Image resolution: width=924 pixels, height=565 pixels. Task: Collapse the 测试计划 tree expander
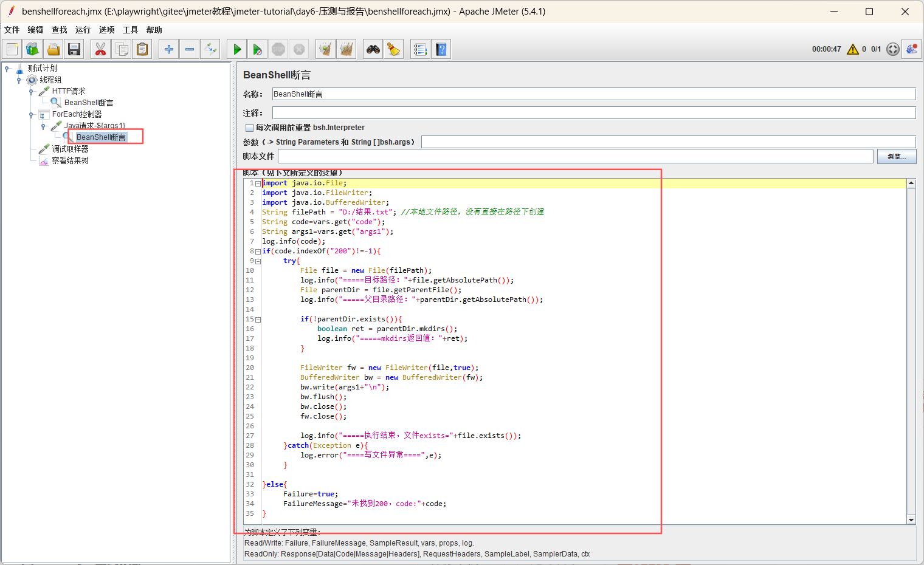coord(7,68)
